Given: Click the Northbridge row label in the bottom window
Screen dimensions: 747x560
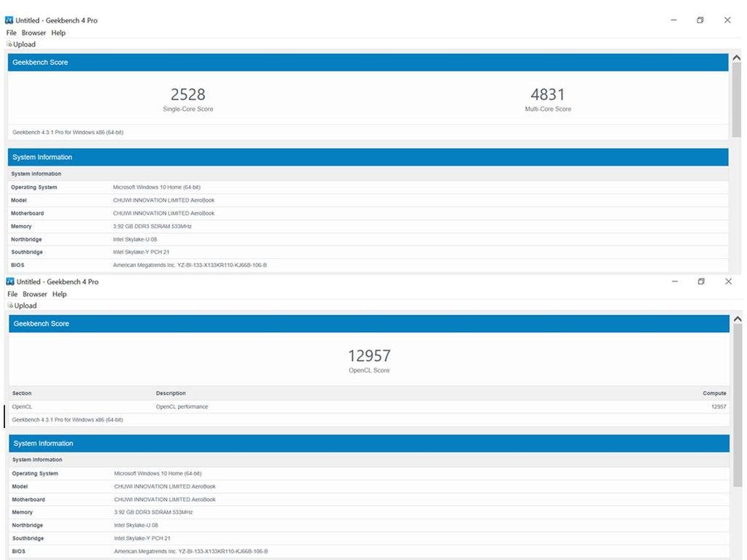Looking at the screenshot, I should pos(27,525).
